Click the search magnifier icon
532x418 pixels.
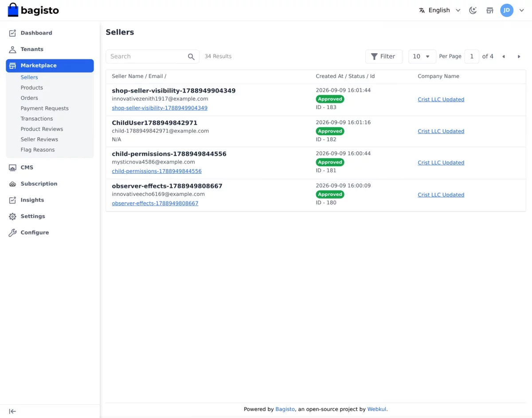(191, 57)
